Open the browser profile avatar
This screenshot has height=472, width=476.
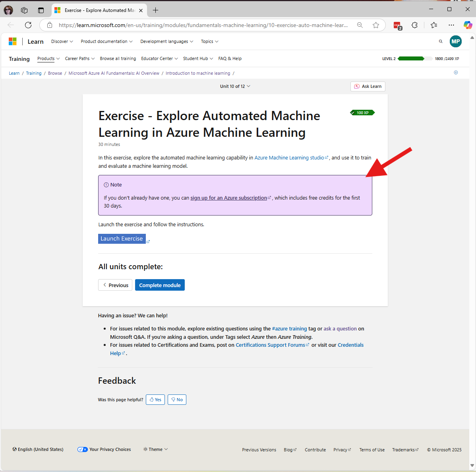[x=8, y=10]
